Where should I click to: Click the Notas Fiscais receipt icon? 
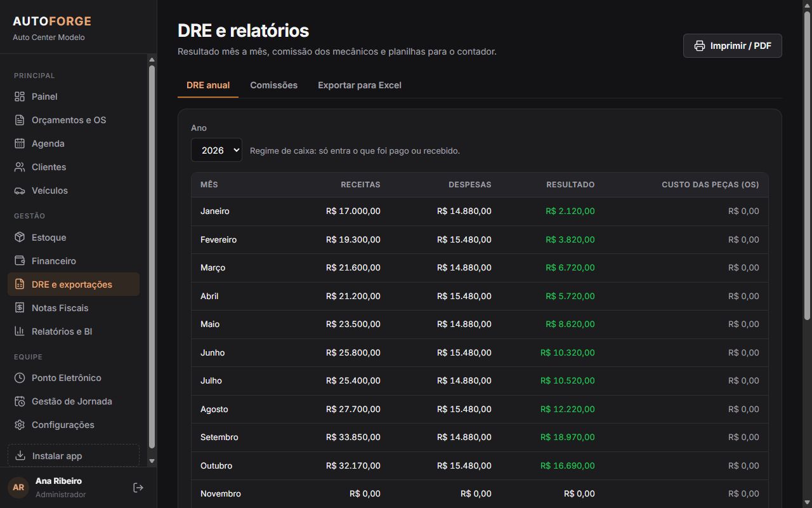[x=20, y=308]
